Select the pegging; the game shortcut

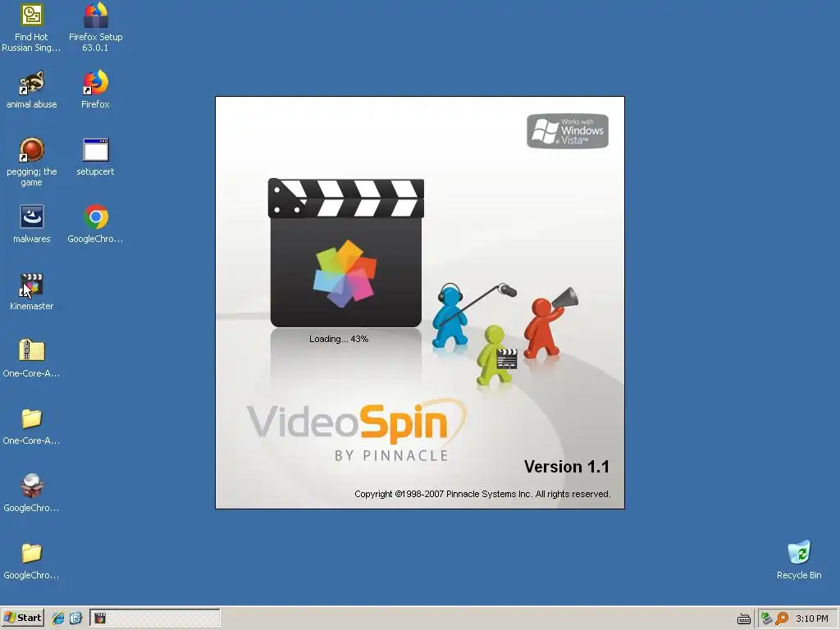pyautogui.click(x=31, y=162)
